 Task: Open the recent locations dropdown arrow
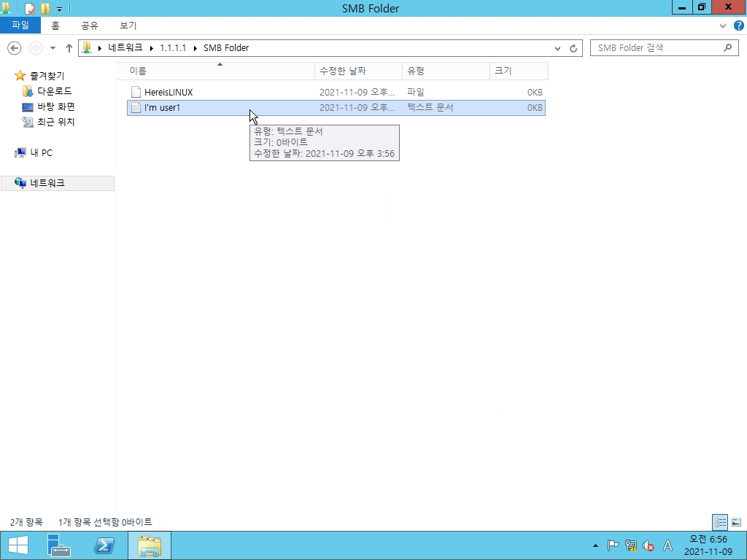click(x=53, y=48)
